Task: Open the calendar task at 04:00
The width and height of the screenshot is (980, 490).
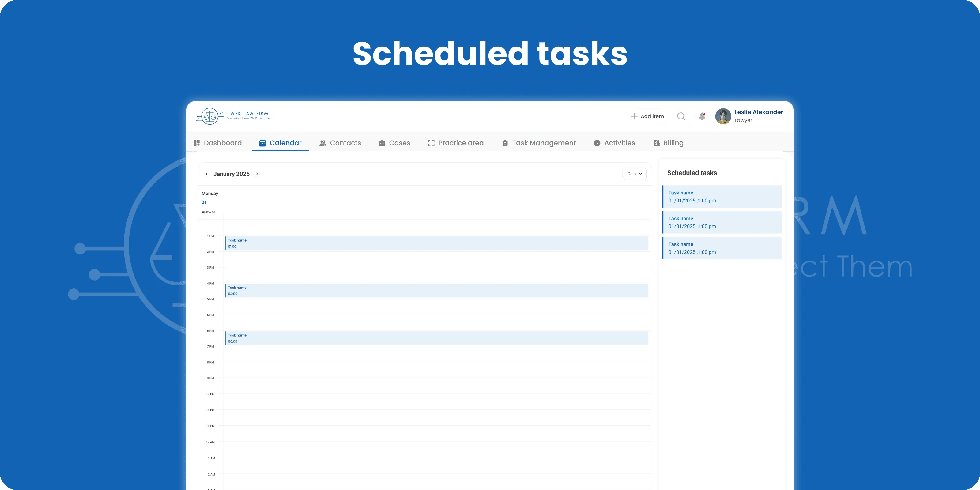Action: [x=437, y=291]
